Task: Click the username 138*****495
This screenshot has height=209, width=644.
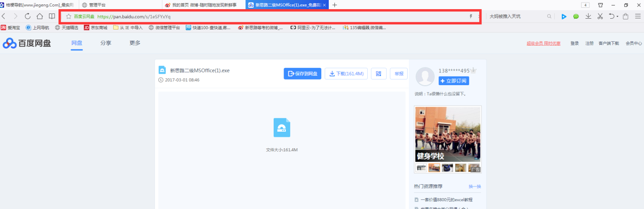Action: [454, 71]
